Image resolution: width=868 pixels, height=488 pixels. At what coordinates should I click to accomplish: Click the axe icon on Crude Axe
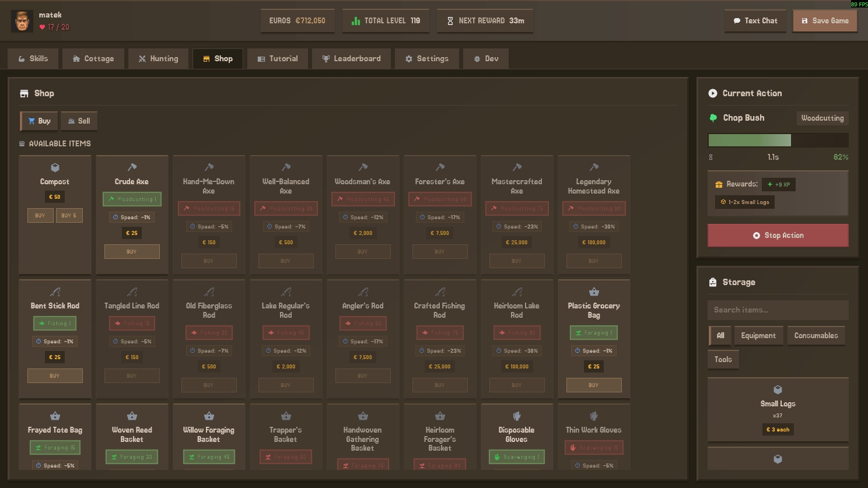point(132,167)
